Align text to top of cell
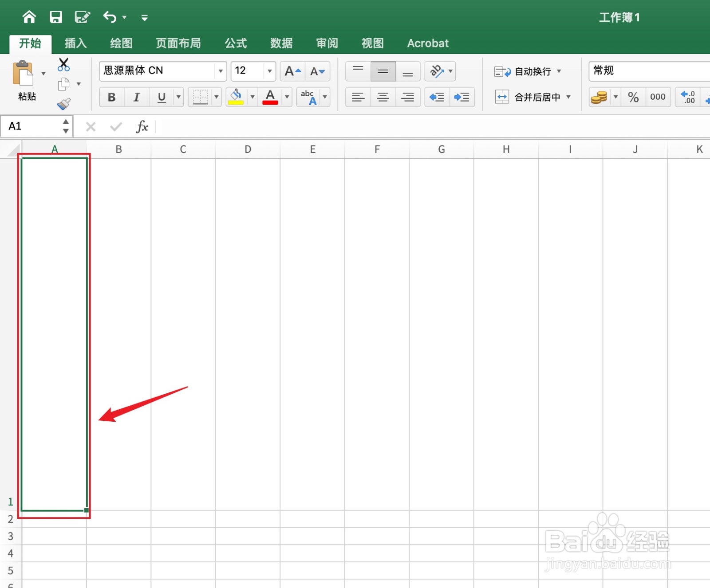This screenshot has width=710, height=588. point(358,71)
